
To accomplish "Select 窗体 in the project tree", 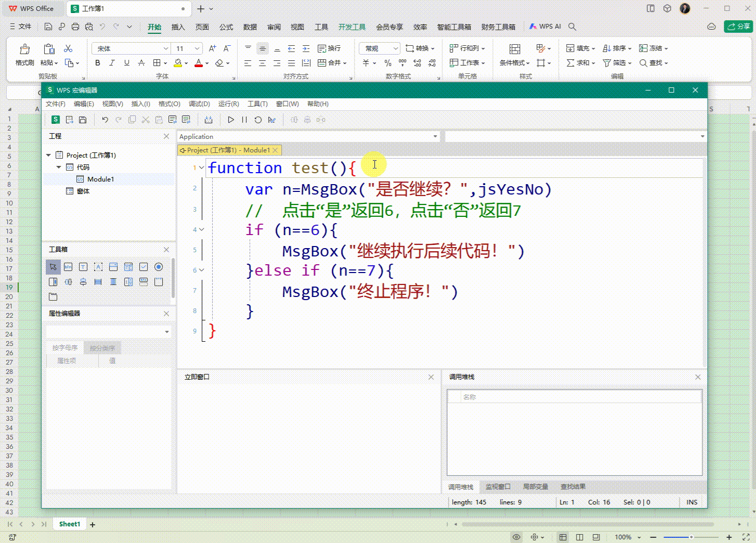I will pyautogui.click(x=83, y=191).
